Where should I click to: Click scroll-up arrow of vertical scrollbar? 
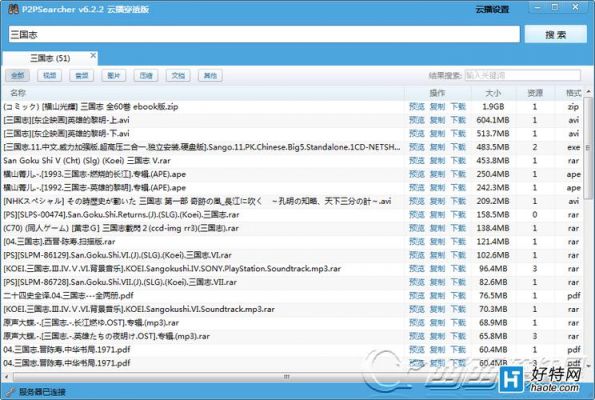(x=589, y=92)
